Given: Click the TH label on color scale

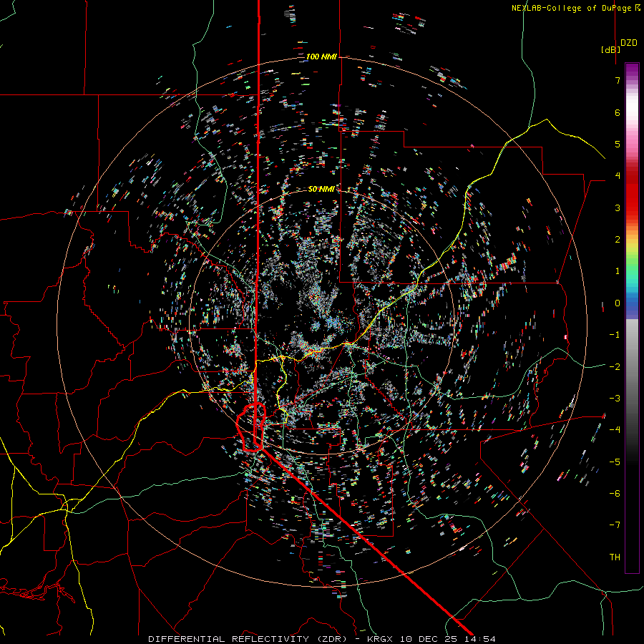Looking at the screenshot, I should click(x=615, y=557).
